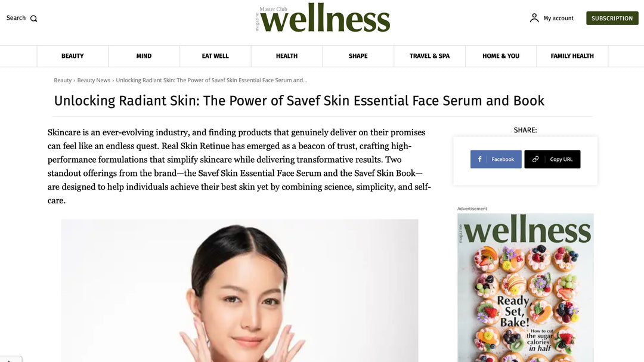The height and width of the screenshot is (362, 644).
Task: Open the Beauty menu section
Action: coord(73,56)
